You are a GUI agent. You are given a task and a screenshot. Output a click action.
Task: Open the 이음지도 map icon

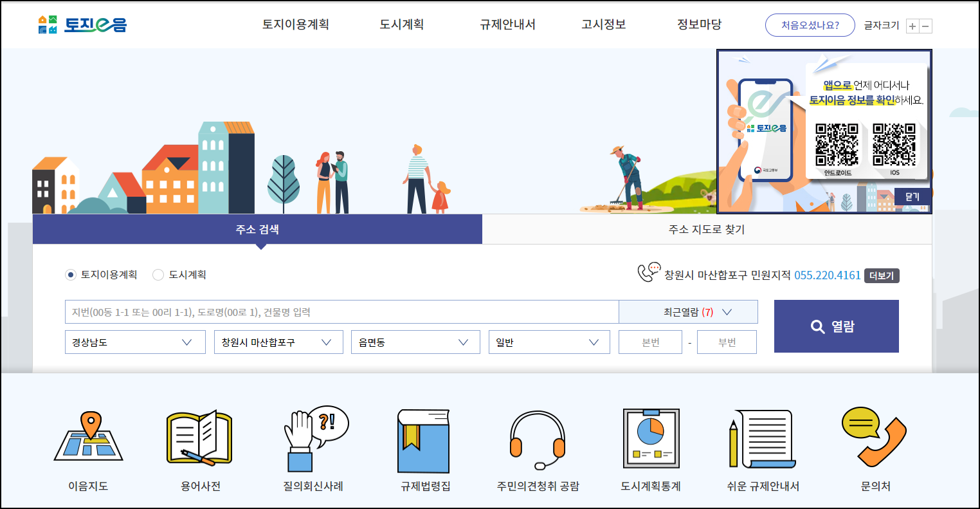pyautogui.click(x=88, y=437)
